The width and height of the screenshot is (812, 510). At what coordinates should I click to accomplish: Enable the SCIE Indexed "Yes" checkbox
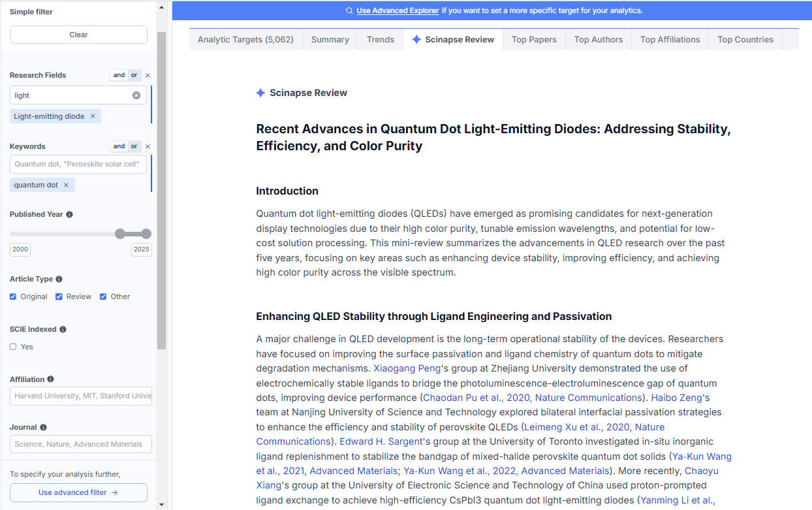(x=12, y=346)
